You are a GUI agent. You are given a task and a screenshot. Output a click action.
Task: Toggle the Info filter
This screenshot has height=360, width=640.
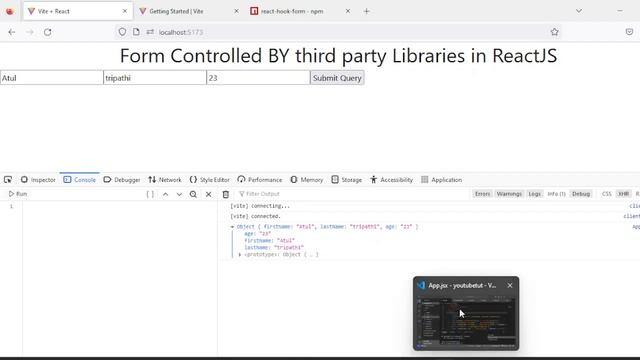click(556, 194)
